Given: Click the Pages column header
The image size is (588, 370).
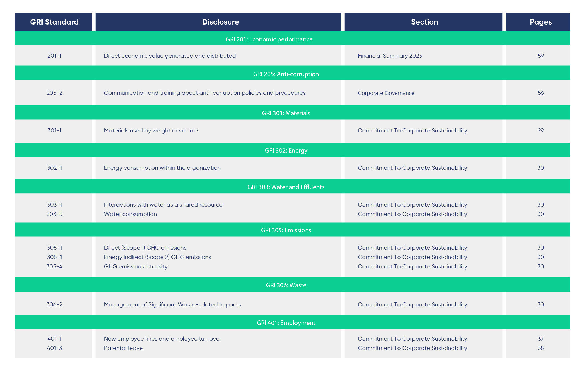Looking at the screenshot, I should [538, 22].
